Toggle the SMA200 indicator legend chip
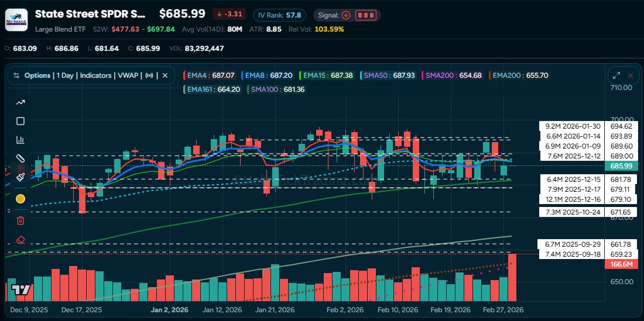Viewport: 644px width, 321px height. (452, 75)
